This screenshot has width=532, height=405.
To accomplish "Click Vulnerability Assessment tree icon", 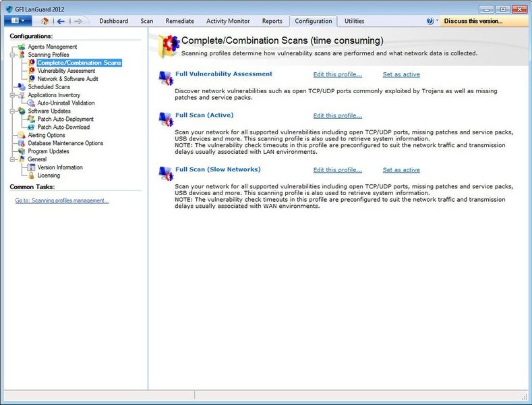I will 32,71.
